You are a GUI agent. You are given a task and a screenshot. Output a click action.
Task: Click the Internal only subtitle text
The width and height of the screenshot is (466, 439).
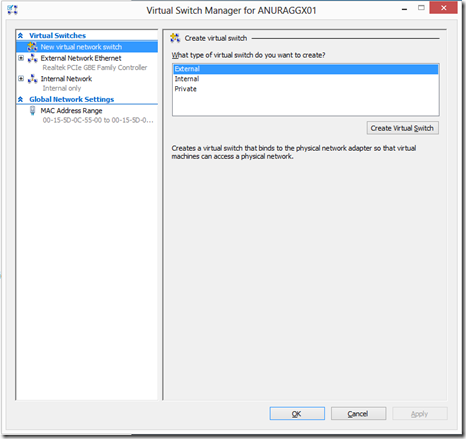tap(62, 88)
